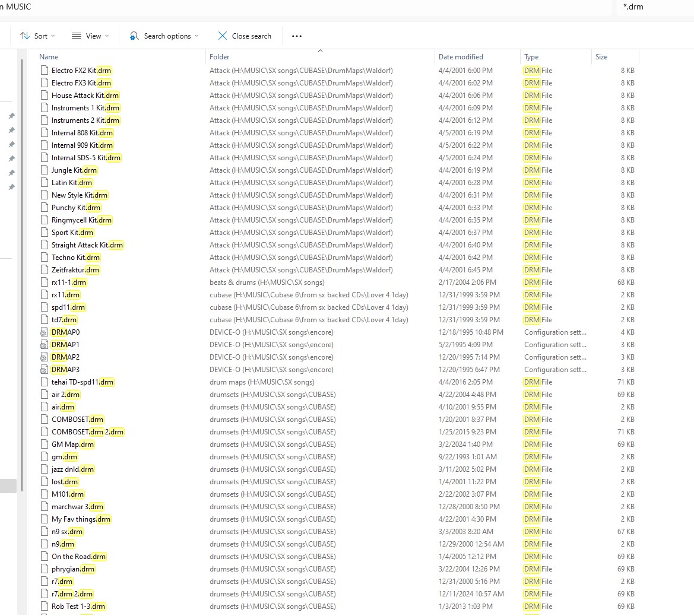
Task: Select the file Internal 909 Kit.drm
Action: 83,145
